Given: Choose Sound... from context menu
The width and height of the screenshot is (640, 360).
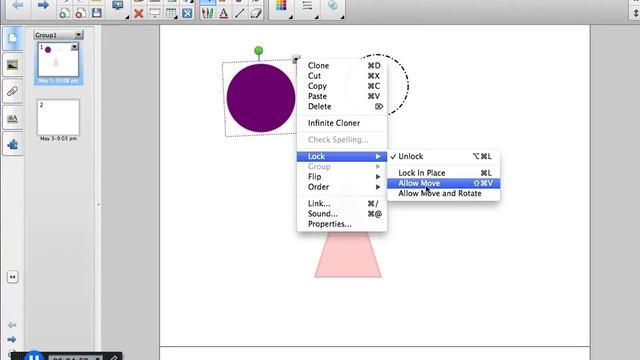Looking at the screenshot, I should point(342,213).
